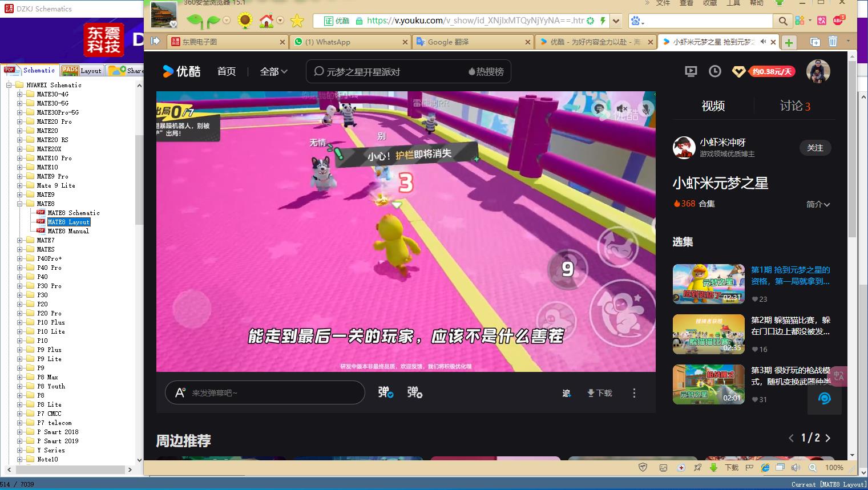Open the address bar history dropdown arrow
This screenshot has width=868, height=490.
pos(616,21)
